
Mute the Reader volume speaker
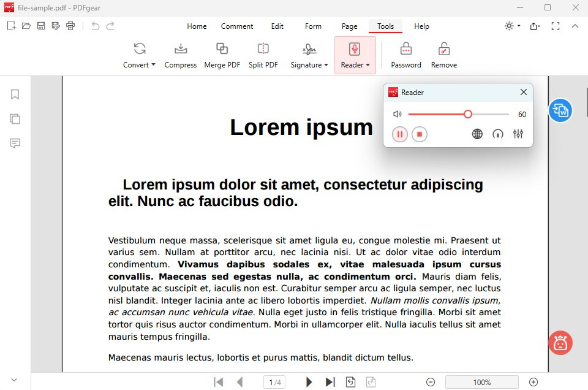coord(398,114)
